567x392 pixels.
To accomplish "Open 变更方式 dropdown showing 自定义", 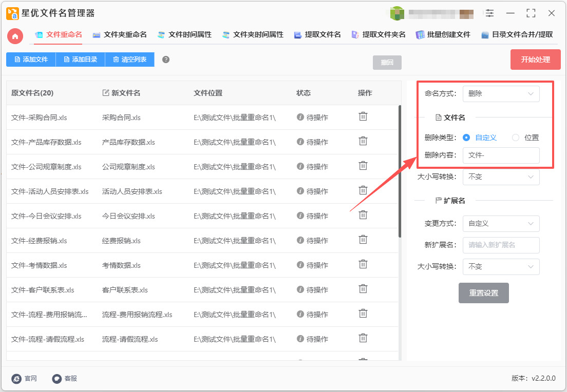I will point(501,224).
